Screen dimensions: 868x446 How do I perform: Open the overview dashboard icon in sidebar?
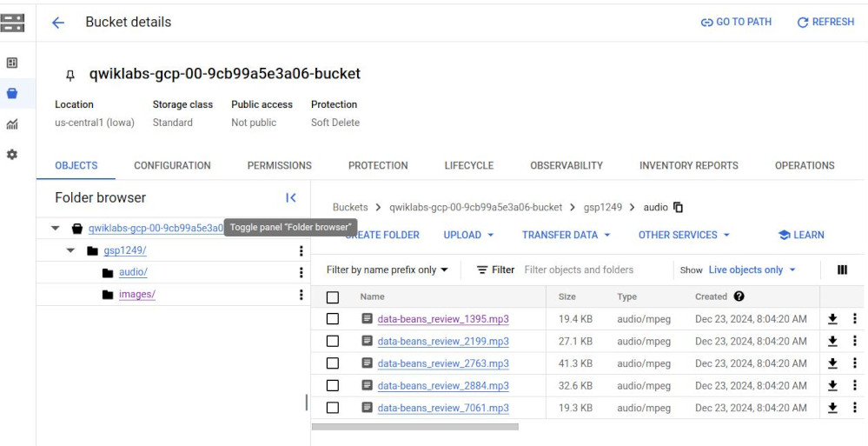click(x=11, y=63)
